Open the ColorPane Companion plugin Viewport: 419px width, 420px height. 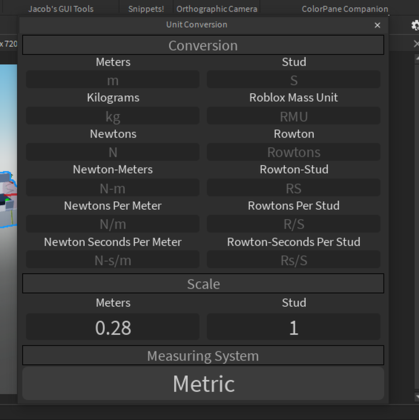coord(345,9)
